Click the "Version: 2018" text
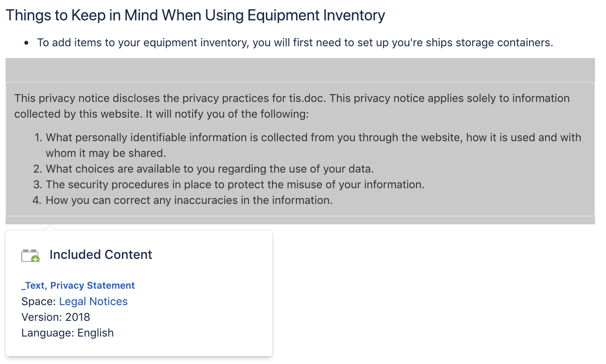This screenshot has width=606, height=364. [56, 317]
